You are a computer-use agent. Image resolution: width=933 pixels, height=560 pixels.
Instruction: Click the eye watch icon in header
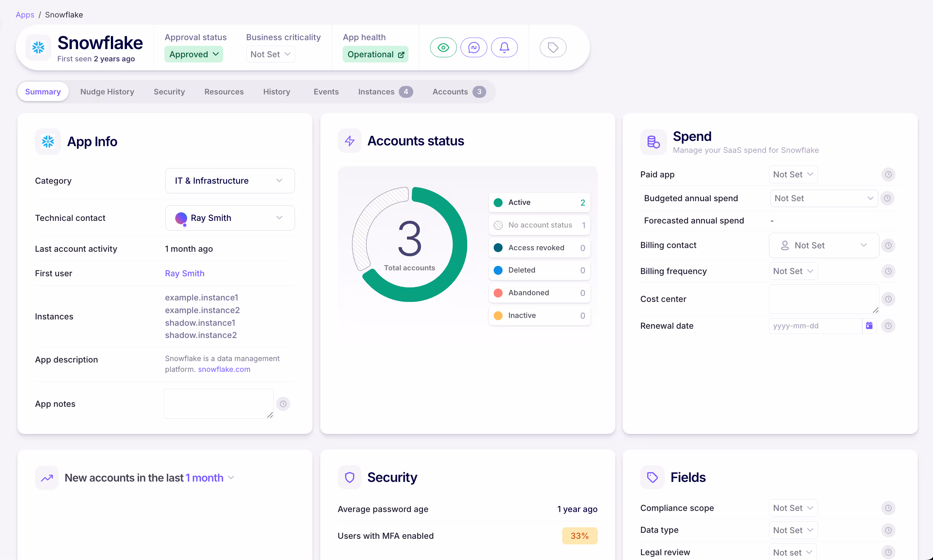click(x=443, y=48)
